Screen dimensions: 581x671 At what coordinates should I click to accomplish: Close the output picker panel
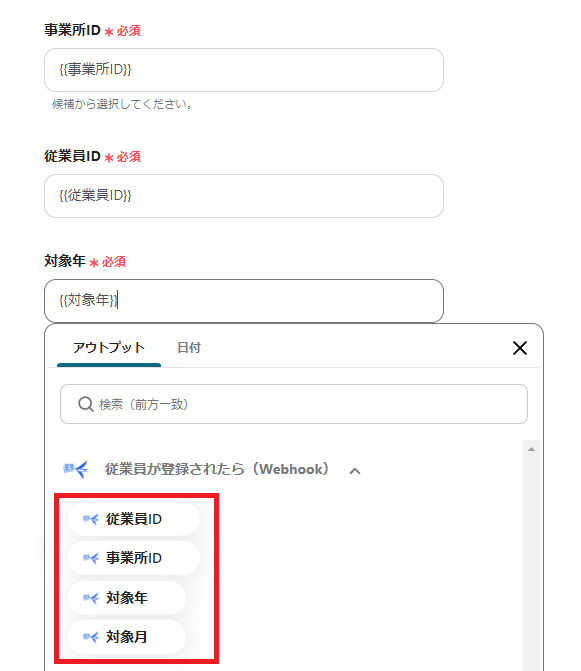[x=520, y=348]
